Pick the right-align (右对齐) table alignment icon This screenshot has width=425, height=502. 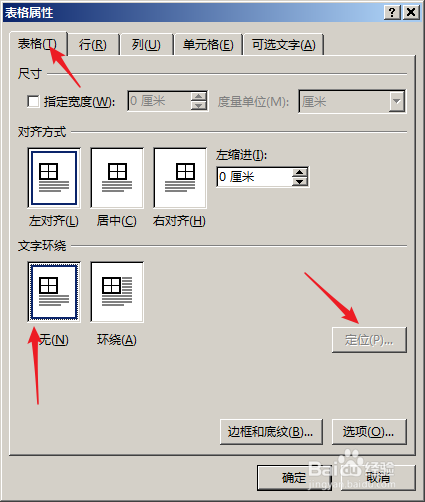click(x=180, y=178)
